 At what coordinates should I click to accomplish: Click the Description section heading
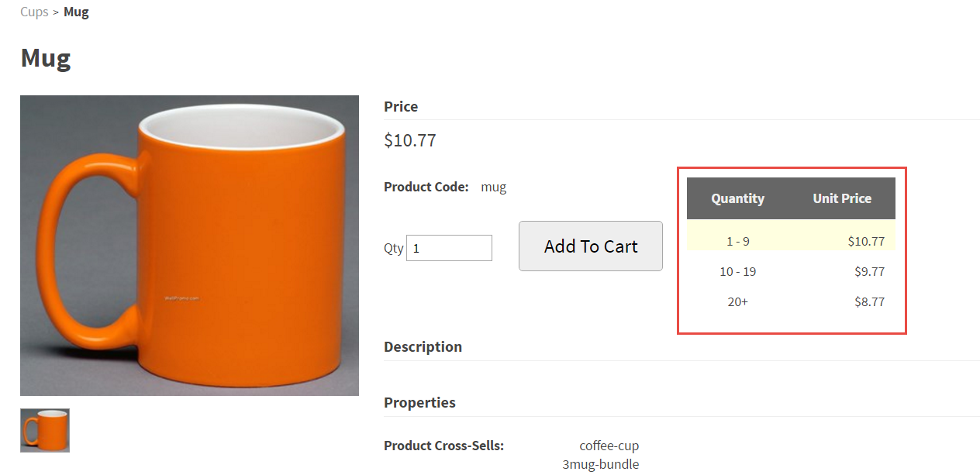(423, 346)
